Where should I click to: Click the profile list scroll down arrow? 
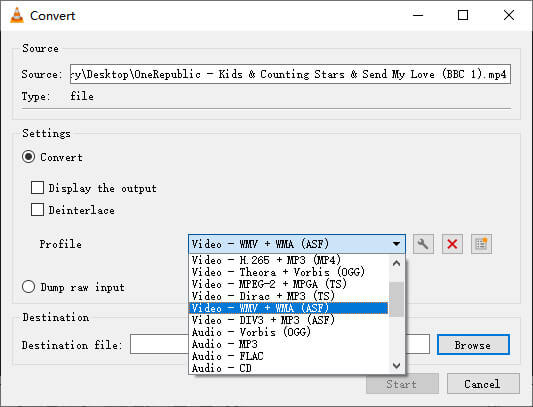[396, 366]
